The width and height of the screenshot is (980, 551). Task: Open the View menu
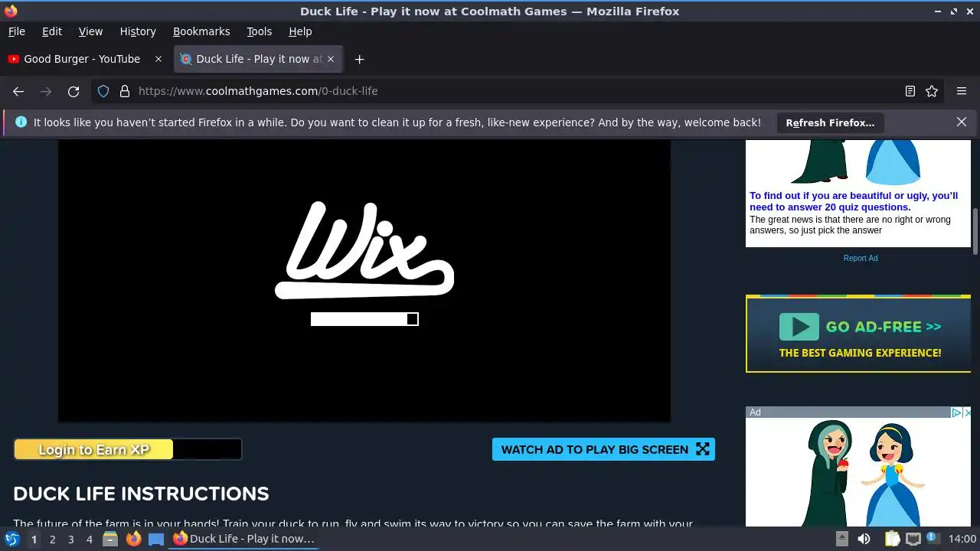coord(90,31)
